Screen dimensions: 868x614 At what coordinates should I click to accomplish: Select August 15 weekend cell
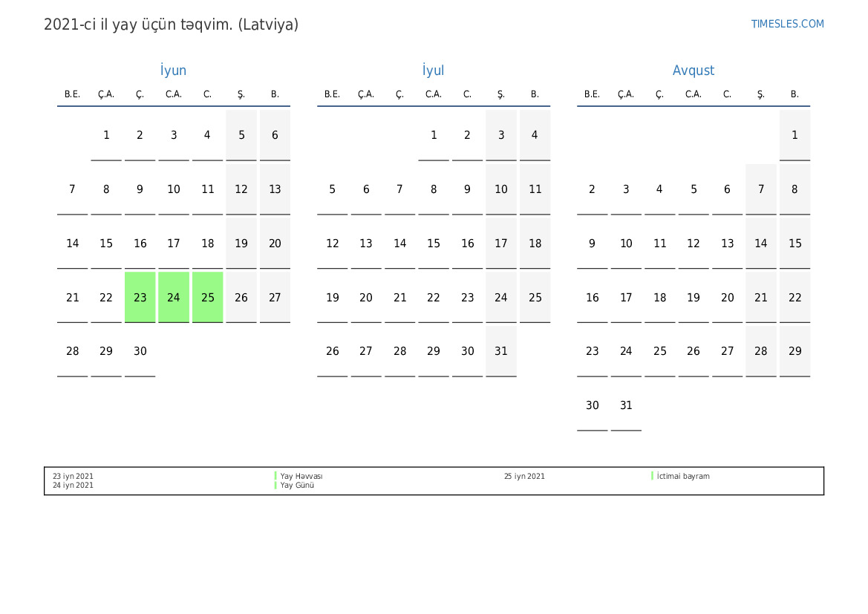click(x=794, y=244)
